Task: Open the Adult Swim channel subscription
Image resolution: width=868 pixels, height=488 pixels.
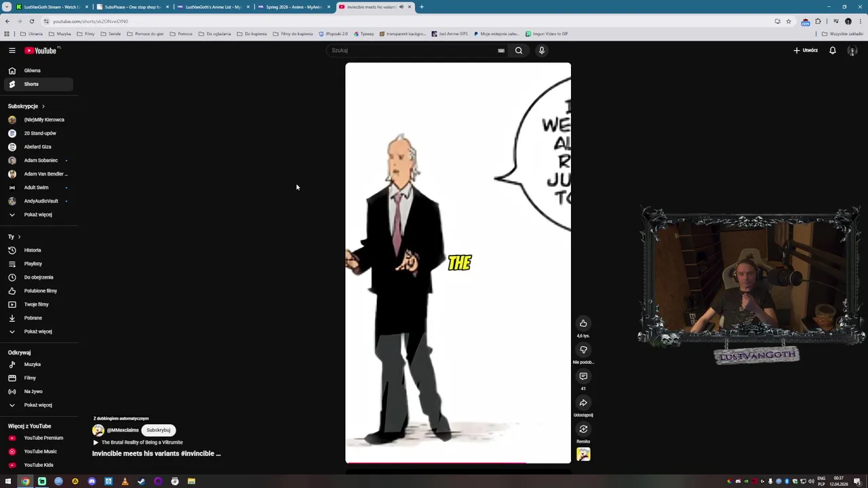Action: (39, 188)
